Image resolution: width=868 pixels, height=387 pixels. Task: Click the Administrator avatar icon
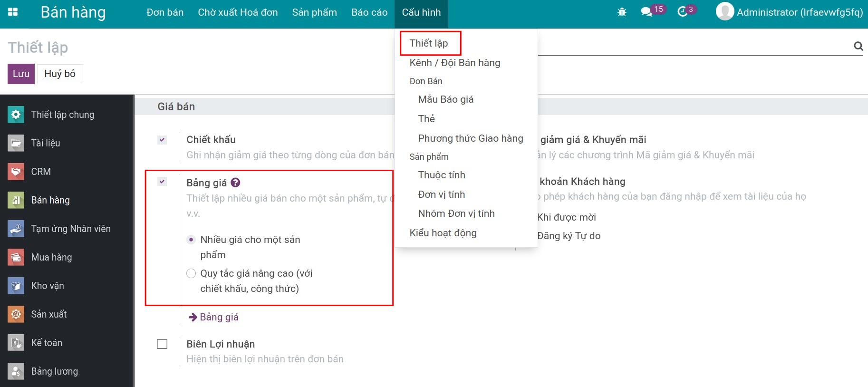point(725,11)
